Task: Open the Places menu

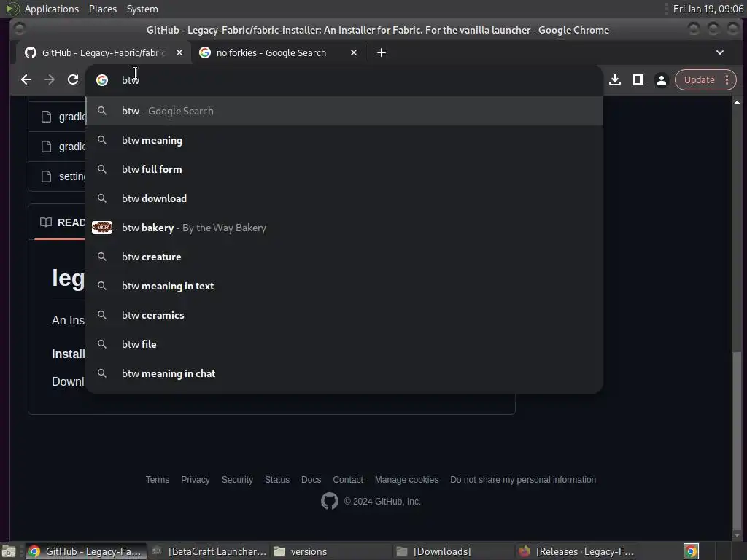Action: (103, 9)
